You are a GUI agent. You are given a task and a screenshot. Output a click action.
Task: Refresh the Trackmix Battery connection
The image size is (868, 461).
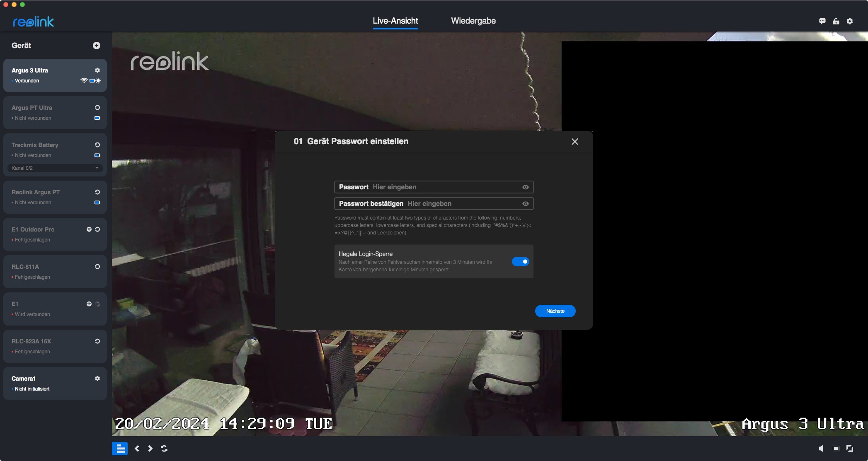(x=97, y=145)
